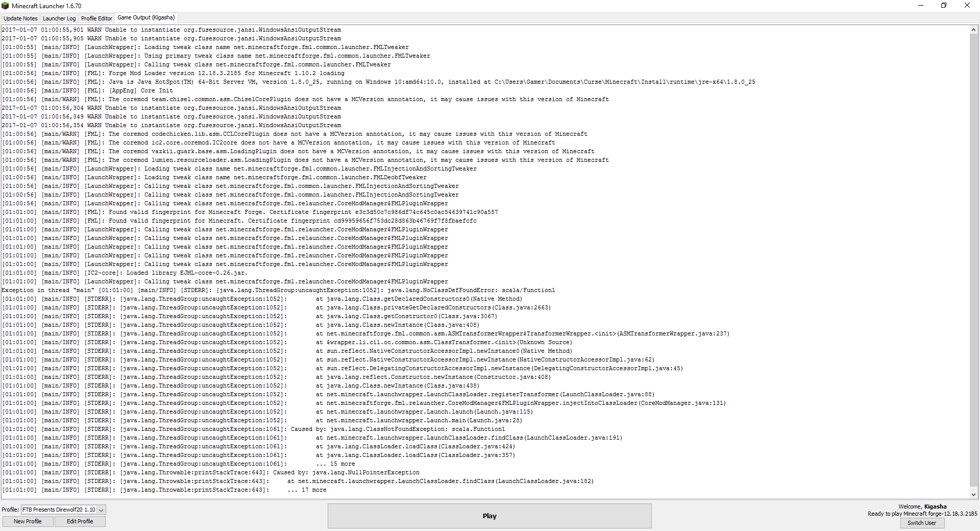Close the Minecraft Launcher window

967,6
